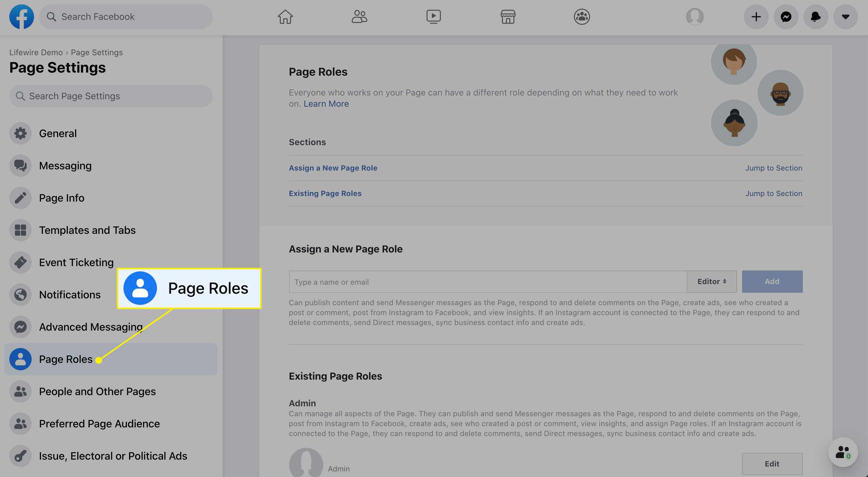Click the Facebook home icon in navbar
Screen dimensions: 868x477
click(285, 16)
